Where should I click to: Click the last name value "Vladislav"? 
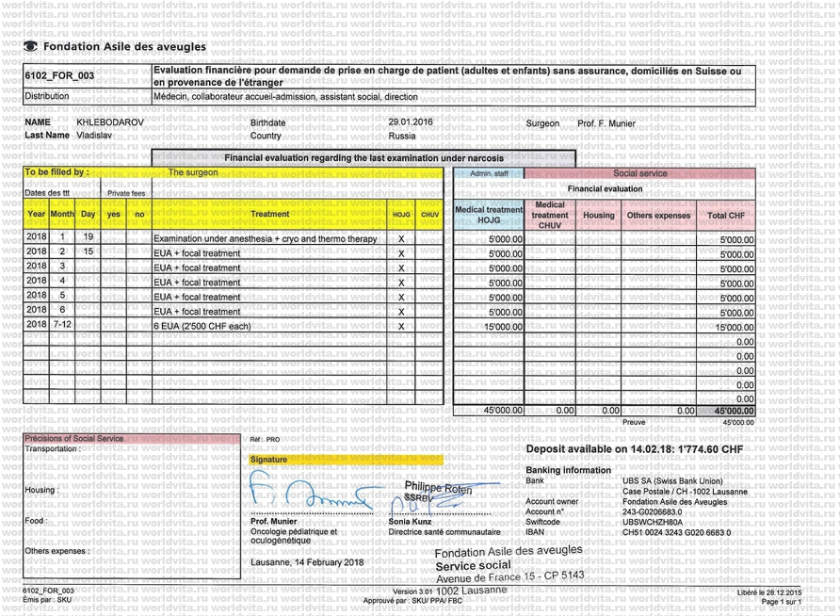pos(94,135)
